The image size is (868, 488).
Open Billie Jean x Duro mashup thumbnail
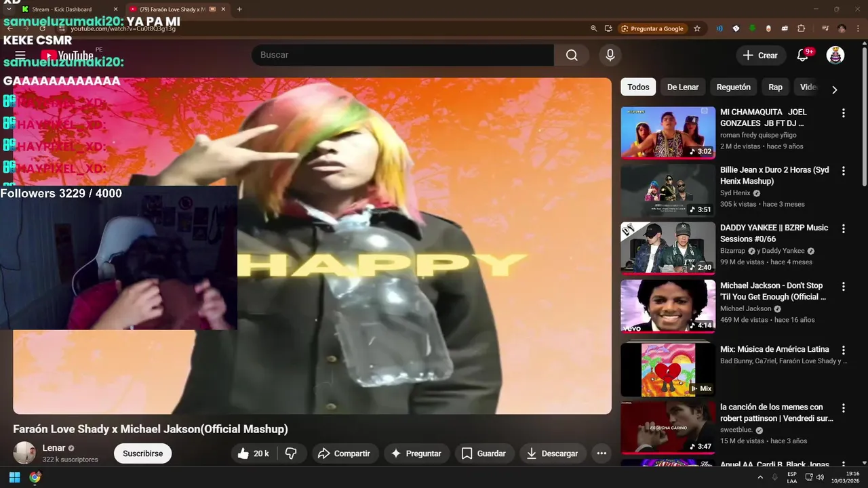[x=668, y=190]
